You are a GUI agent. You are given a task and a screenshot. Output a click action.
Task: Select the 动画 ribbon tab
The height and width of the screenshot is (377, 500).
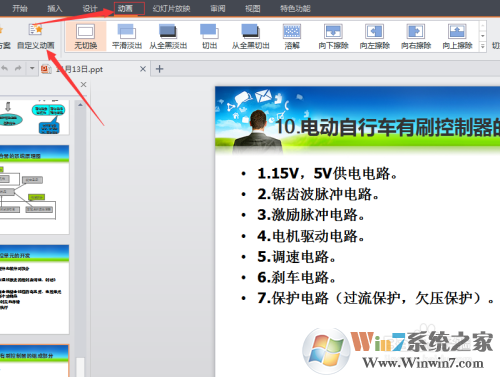(126, 8)
